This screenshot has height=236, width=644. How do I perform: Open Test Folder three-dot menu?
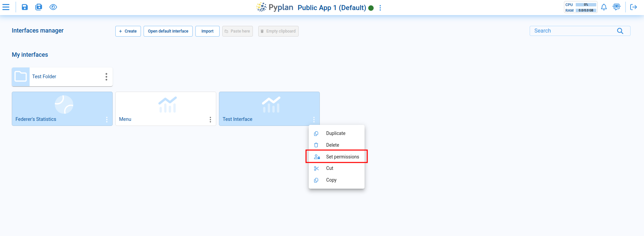coord(106,77)
